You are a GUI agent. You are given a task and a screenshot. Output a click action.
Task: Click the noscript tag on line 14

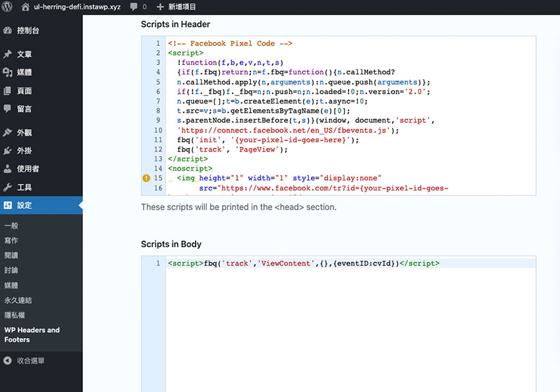[x=190, y=169]
